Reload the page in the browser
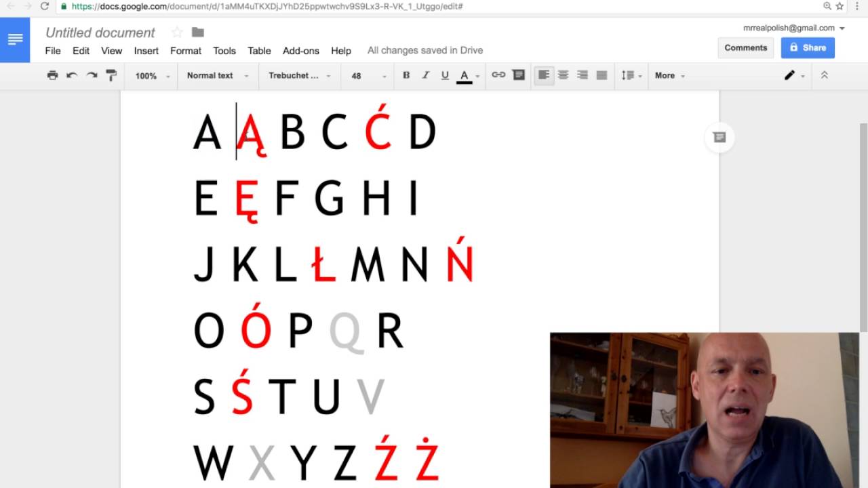This screenshot has width=868, height=488. tap(45, 6)
